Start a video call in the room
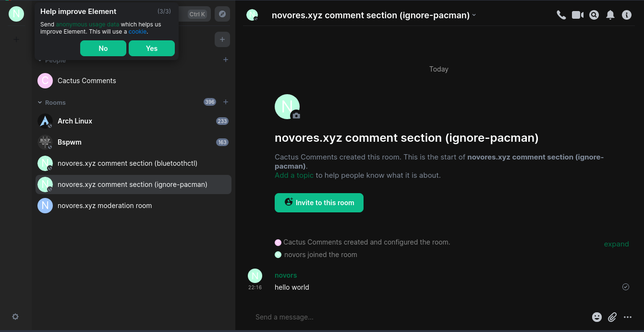 (x=578, y=15)
